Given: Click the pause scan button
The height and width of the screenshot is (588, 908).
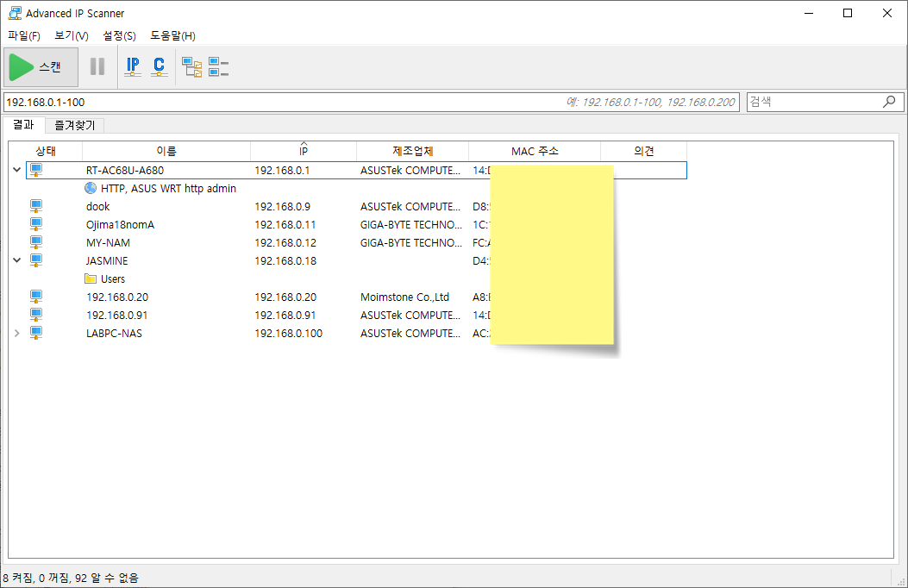Looking at the screenshot, I should (x=97, y=66).
